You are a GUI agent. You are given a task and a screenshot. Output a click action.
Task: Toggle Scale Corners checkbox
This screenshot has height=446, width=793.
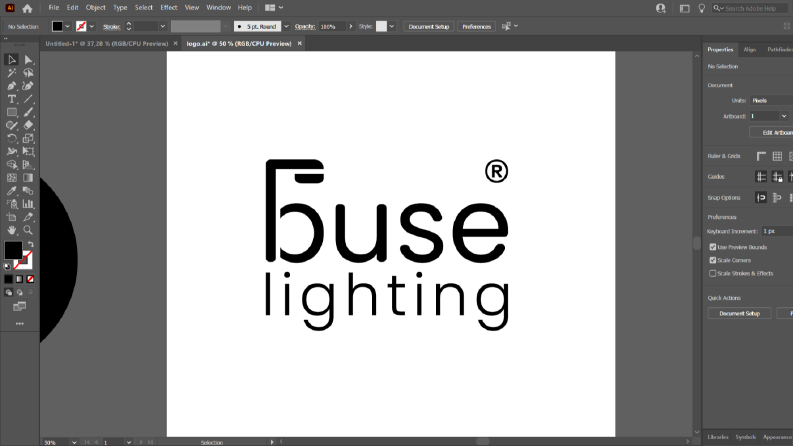(x=713, y=260)
